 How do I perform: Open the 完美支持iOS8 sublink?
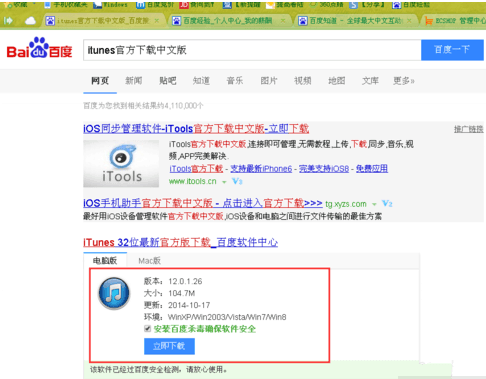324,169
